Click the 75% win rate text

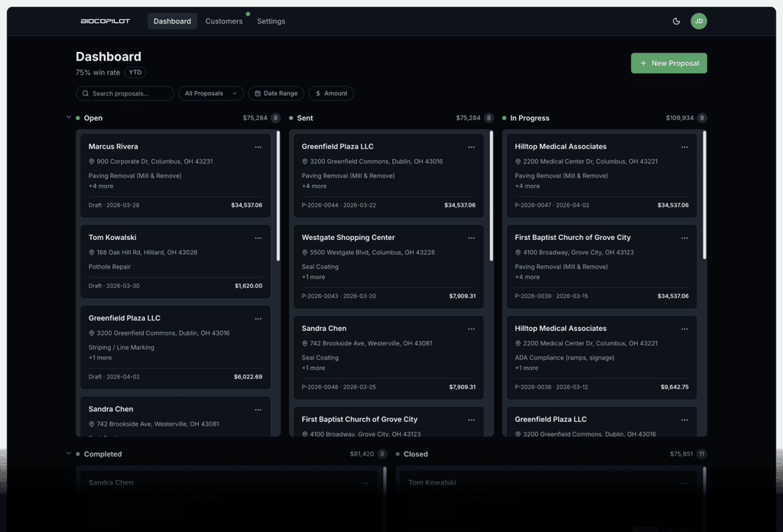click(98, 73)
